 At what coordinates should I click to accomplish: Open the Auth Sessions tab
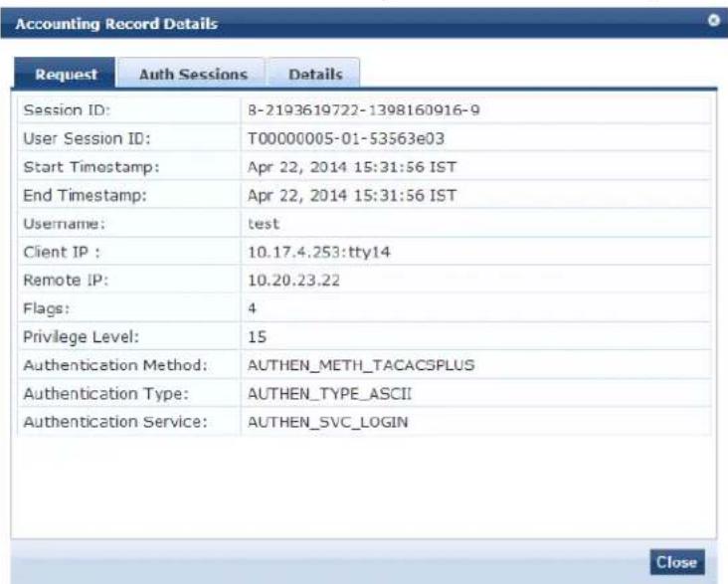coord(192,74)
